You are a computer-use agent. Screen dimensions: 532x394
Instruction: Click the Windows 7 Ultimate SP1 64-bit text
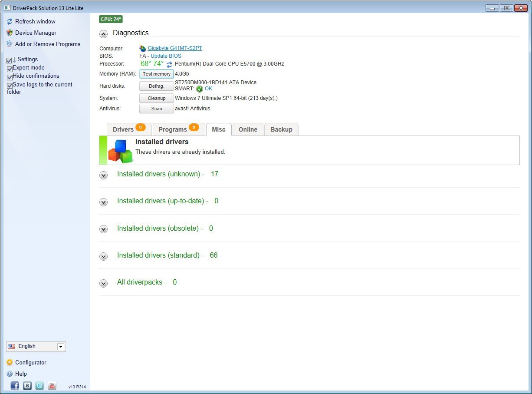[x=226, y=98]
